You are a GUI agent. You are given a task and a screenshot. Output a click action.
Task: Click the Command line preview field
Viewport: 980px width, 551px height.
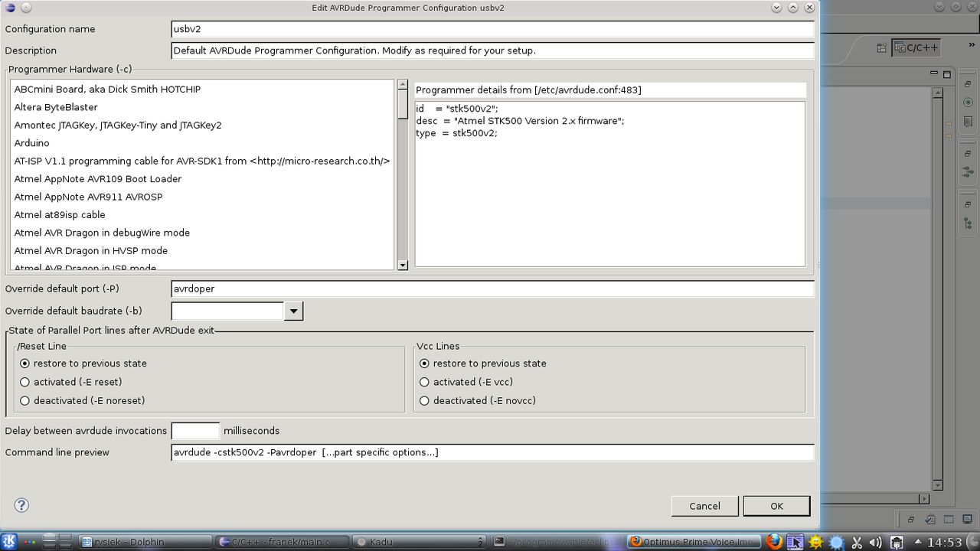(492, 452)
